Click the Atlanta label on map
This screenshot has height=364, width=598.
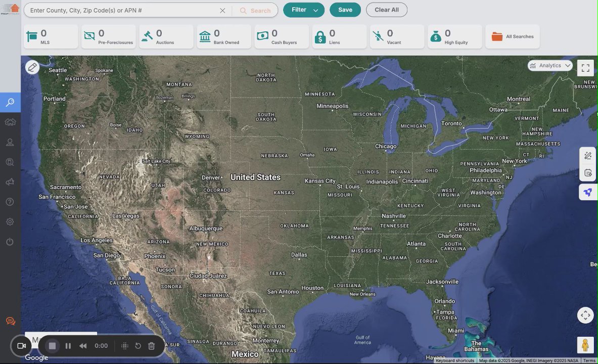[x=416, y=244]
